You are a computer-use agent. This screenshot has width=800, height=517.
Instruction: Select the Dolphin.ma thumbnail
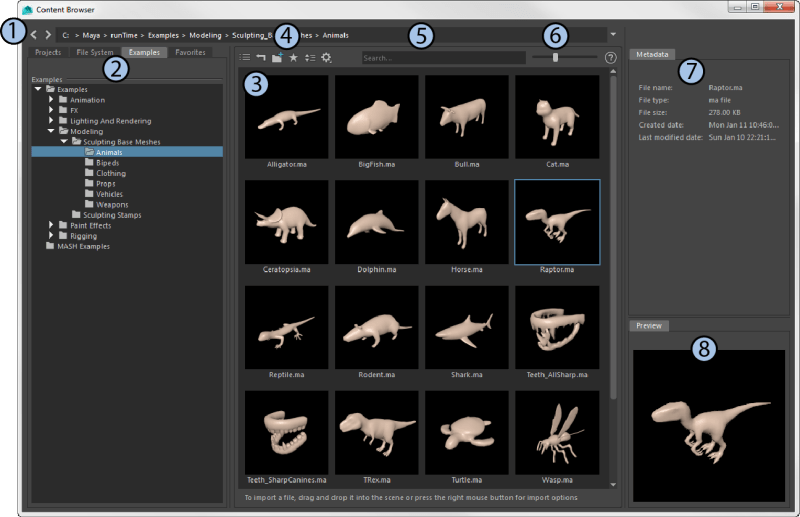coord(377,222)
